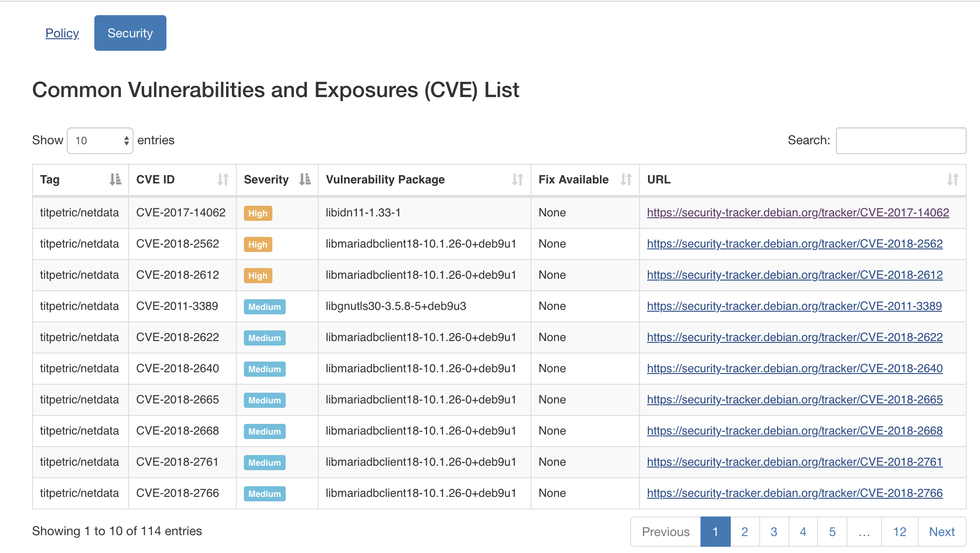The image size is (980, 553).
Task: Click the 'Showing 1 to 10 of 114 entries' text
Action: coord(117,531)
